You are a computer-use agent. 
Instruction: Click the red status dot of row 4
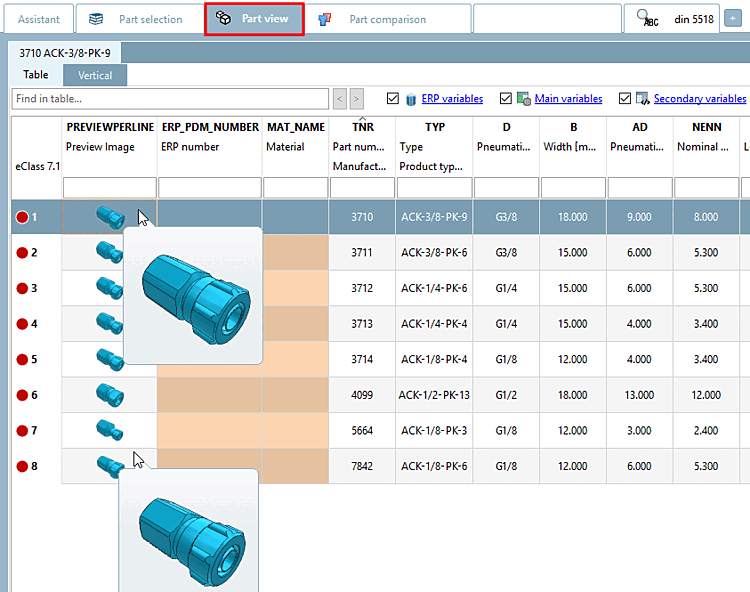pos(22,324)
